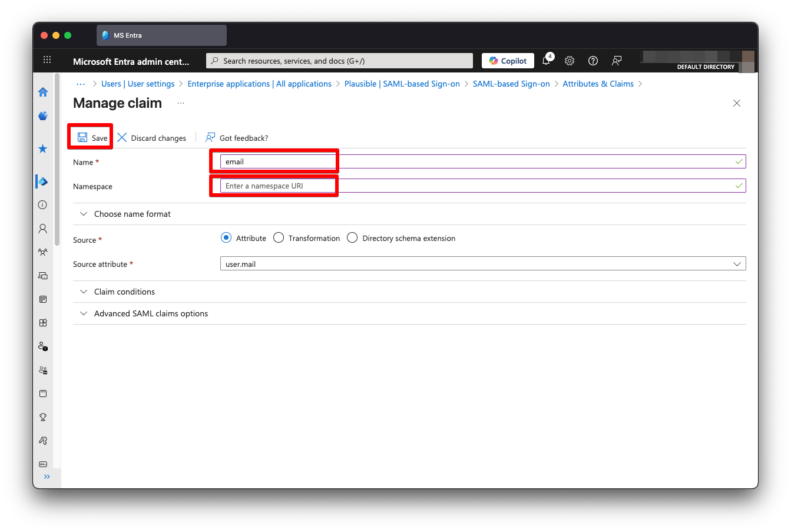Click the Home icon in sidebar
The height and width of the screenshot is (532, 791).
pos(43,92)
